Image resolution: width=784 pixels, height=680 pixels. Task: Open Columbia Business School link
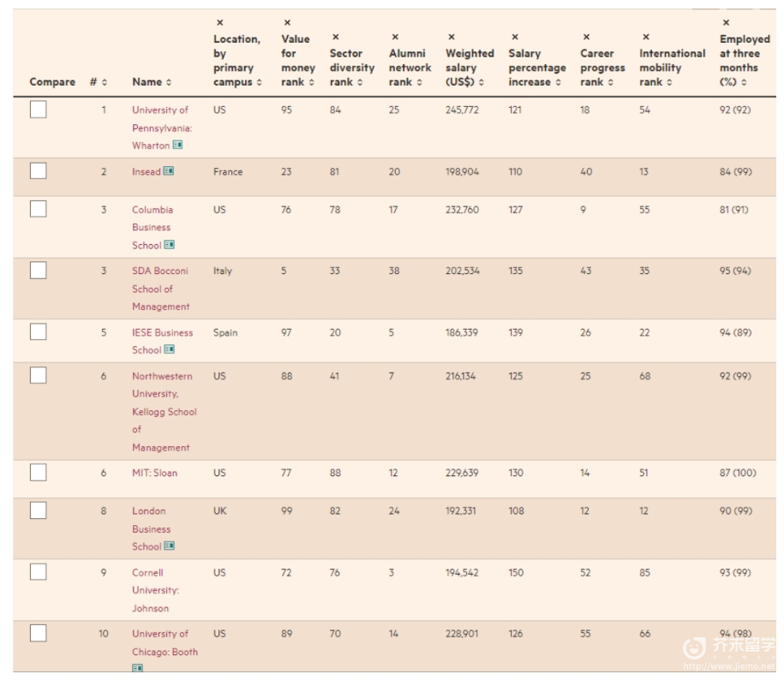pyautogui.click(x=153, y=227)
